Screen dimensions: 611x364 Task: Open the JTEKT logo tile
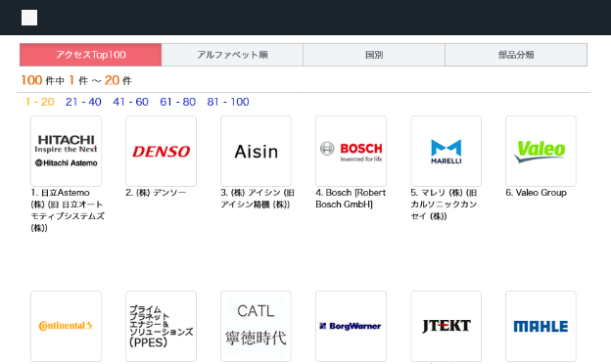point(446,326)
